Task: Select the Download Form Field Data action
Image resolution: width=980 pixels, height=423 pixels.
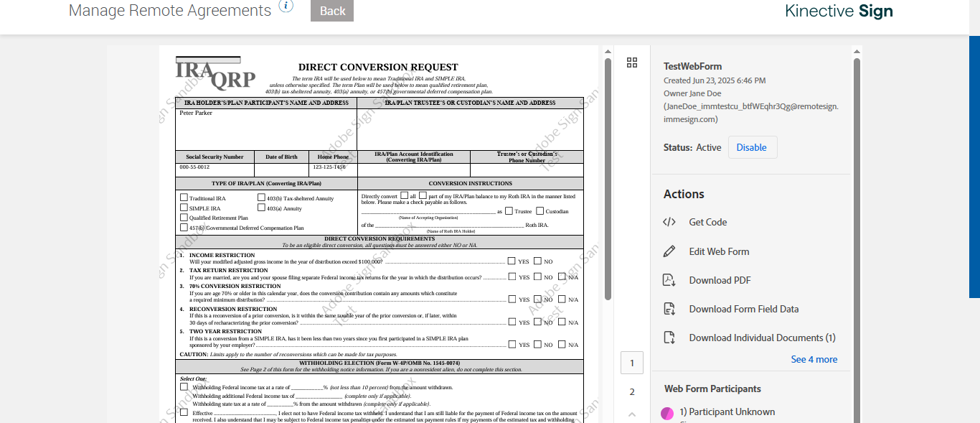Action: click(744, 309)
